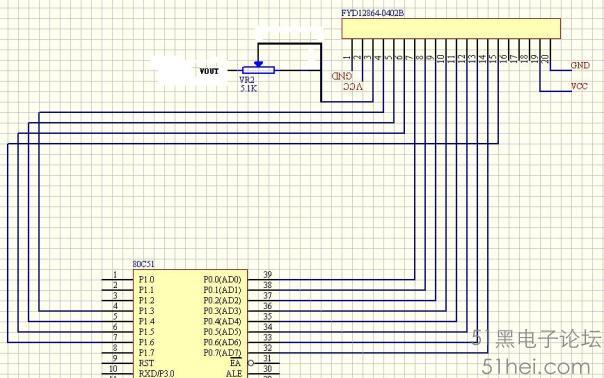604x378 pixels.
Task: Click the FYD12864-0402B designator text
Action: click(x=372, y=13)
